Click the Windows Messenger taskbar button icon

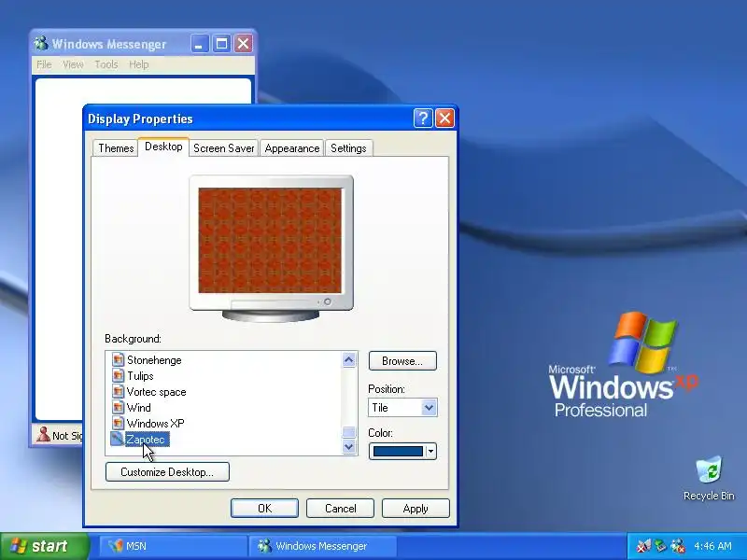(264, 546)
